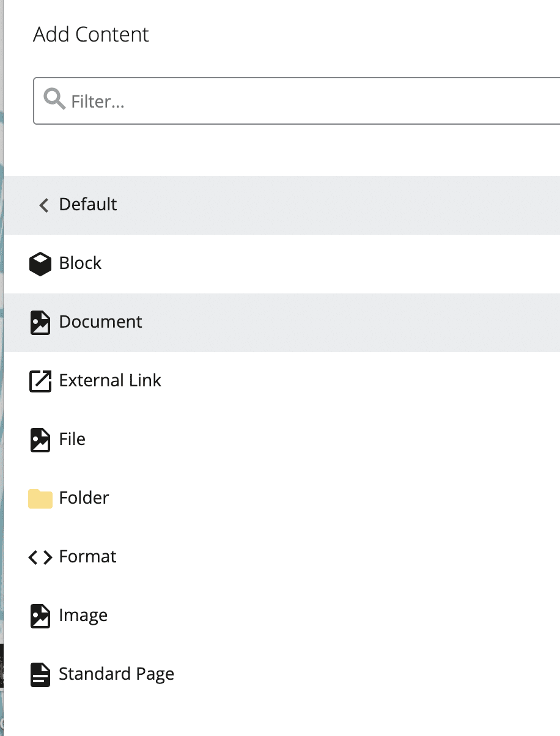Screen dimensions: 560x736
Task: Click the magnifying glass search icon
Action: (53, 100)
